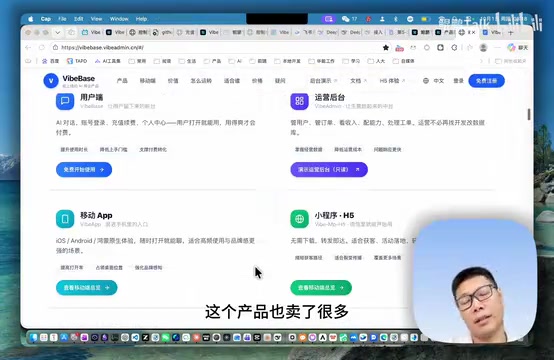
Task: Open the Help menu in menu bar
Action: pos(141,19)
